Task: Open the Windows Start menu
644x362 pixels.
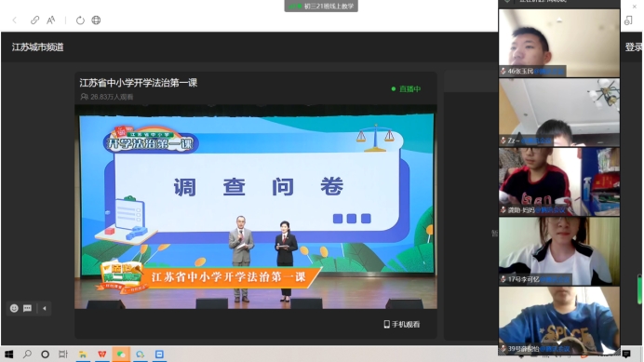Action: (9, 355)
